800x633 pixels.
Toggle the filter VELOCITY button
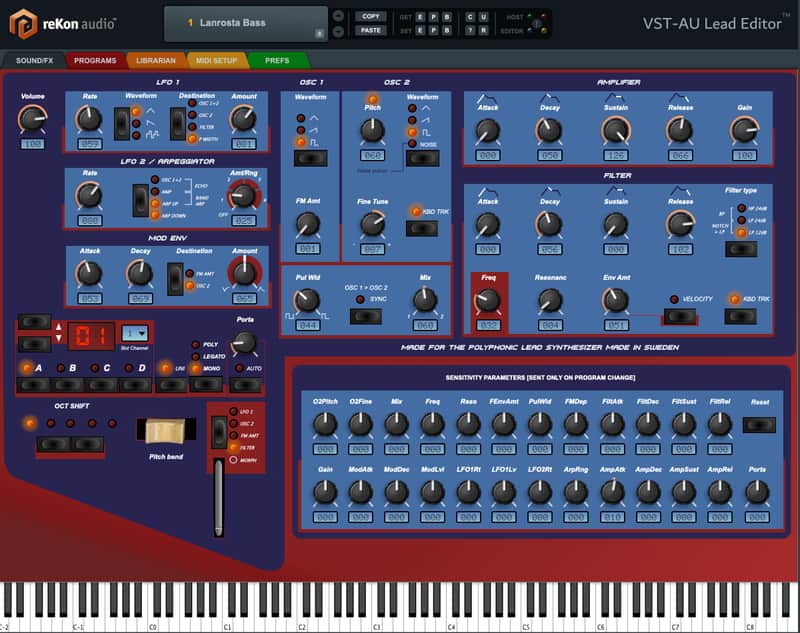(680, 316)
